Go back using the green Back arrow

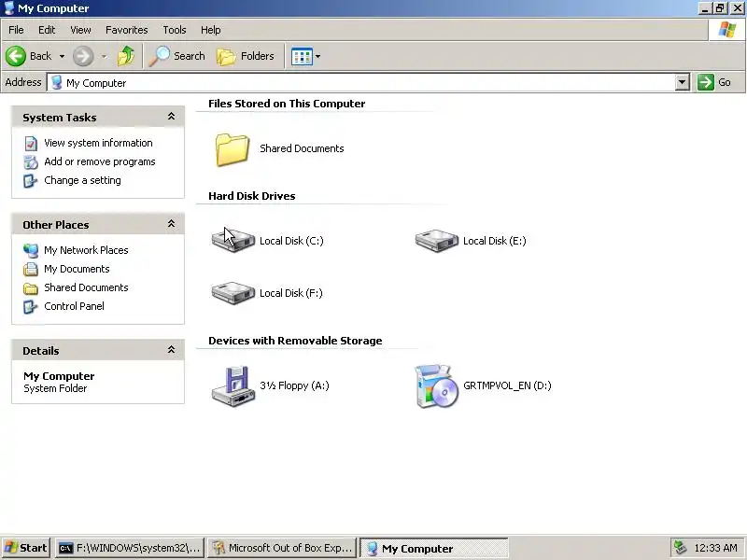[16, 56]
